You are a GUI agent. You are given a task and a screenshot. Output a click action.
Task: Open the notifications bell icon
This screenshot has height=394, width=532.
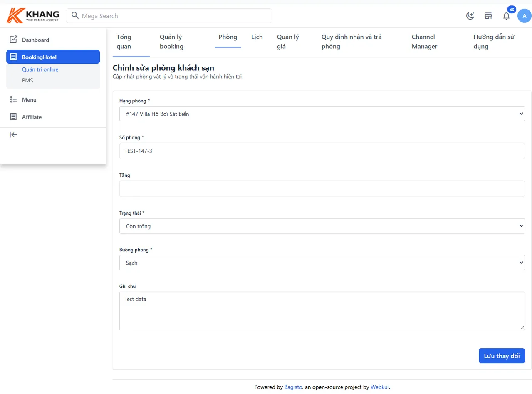click(x=506, y=16)
